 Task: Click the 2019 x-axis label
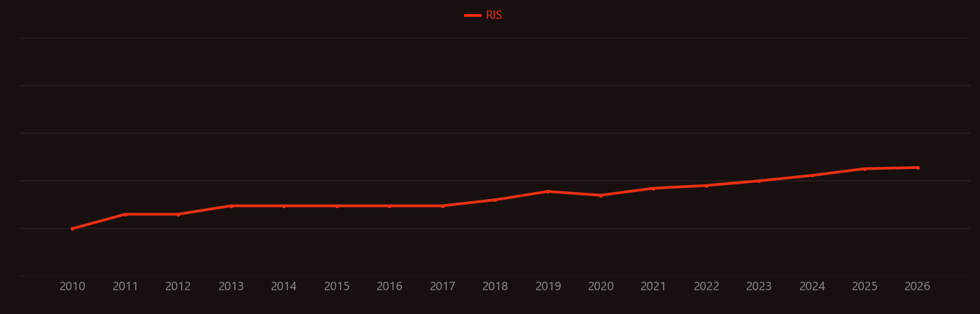(548, 287)
